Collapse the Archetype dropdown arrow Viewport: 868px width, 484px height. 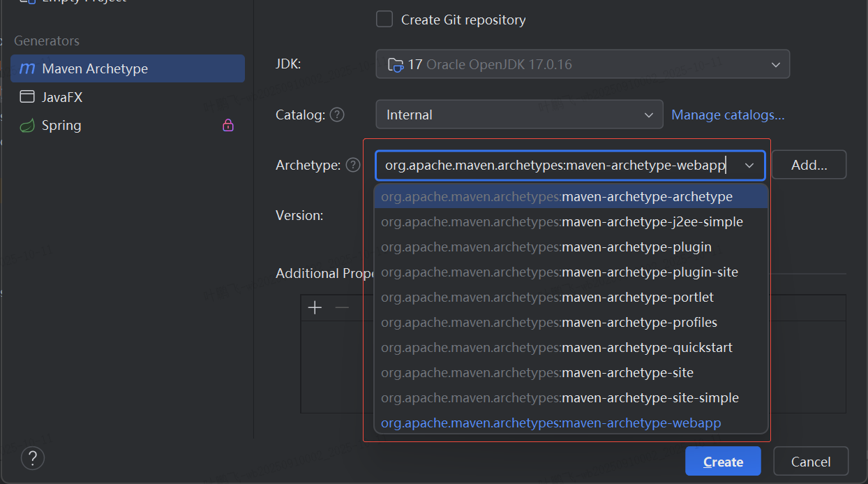[x=749, y=166]
